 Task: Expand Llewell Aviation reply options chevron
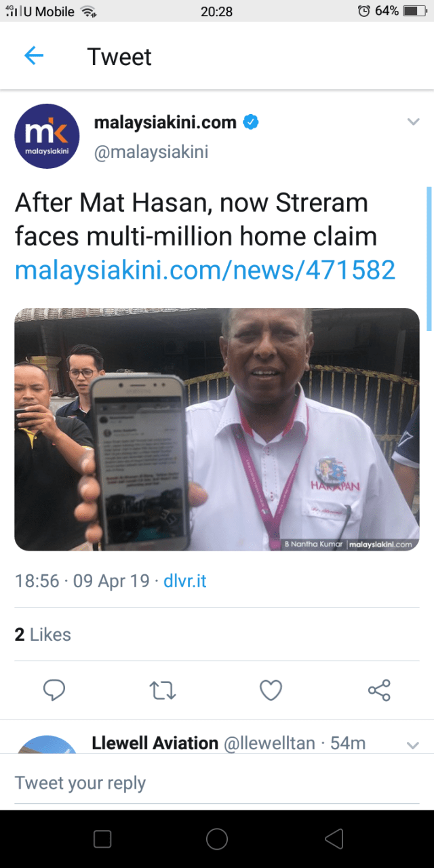[413, 745]
